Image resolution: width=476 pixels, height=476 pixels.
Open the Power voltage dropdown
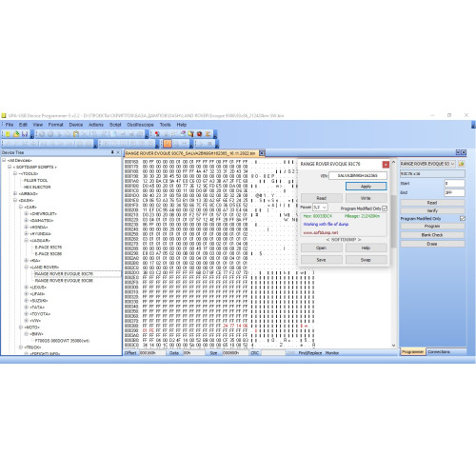click(320, 208)
